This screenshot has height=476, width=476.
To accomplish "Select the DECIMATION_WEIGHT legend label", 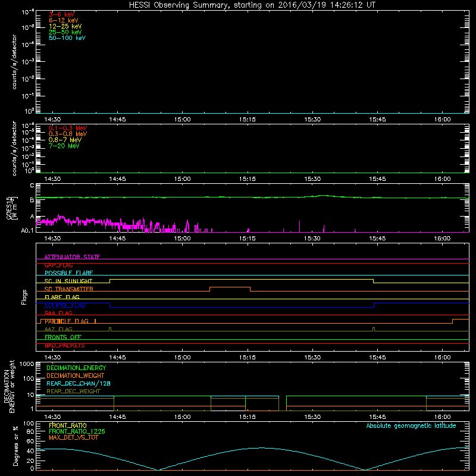I will (x=76, y=376).
